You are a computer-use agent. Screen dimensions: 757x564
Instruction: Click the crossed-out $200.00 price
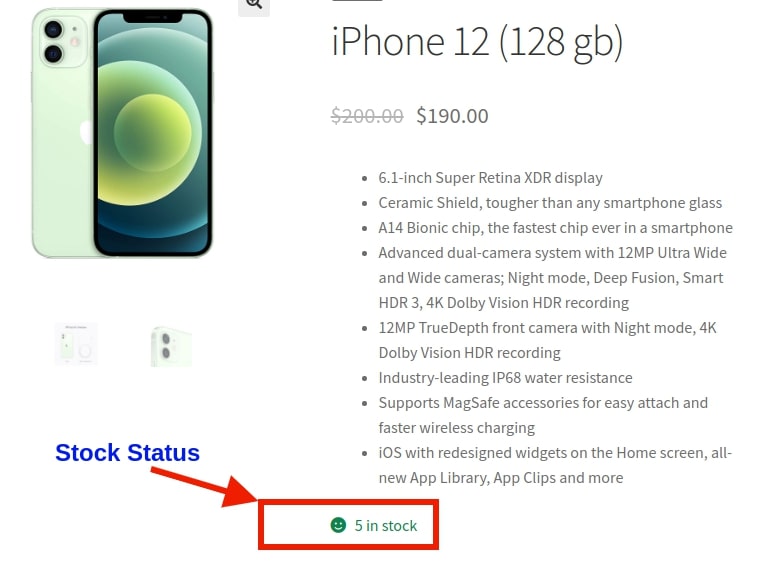pyautogui.click(x=367, y=116)
